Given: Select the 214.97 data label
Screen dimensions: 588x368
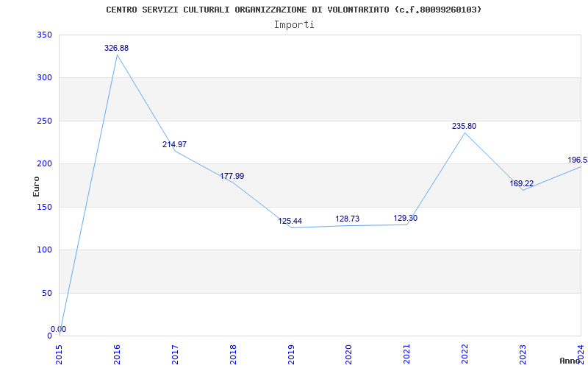Looking at the screenshot, I should 174,144.
